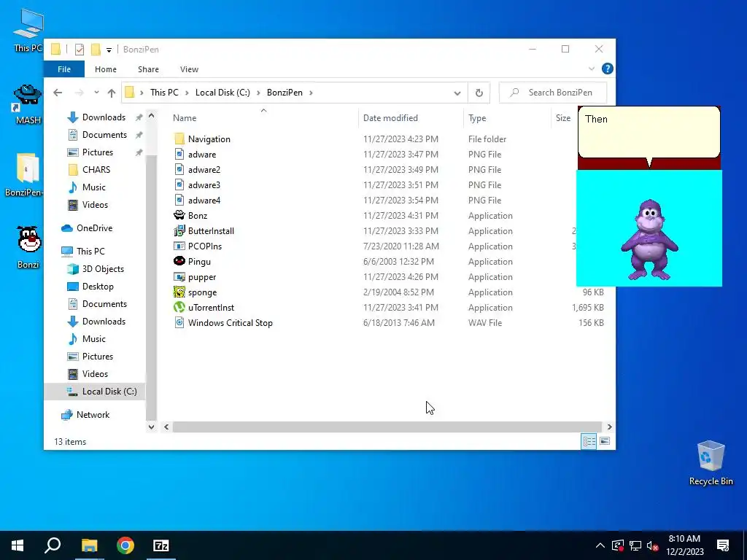
Task: Open File Explorer taskbar icon
Action: click(89, 545)
